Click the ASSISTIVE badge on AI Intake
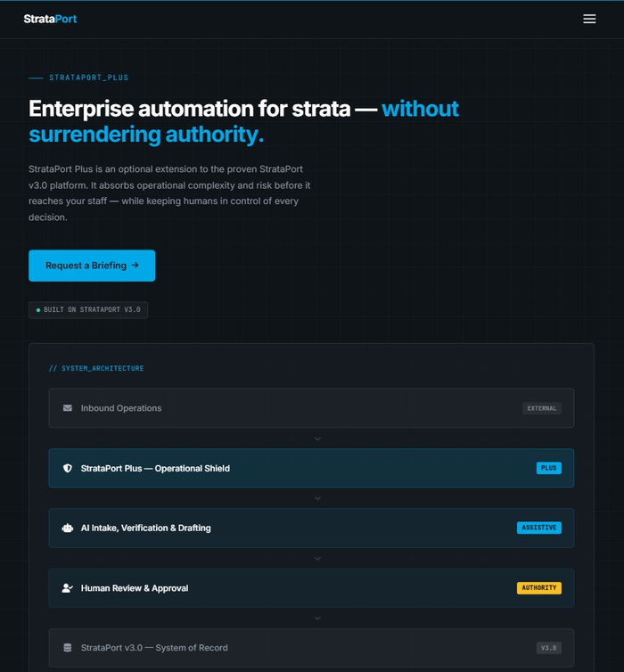Image resolution: width=624 pixels, height=672 pixels. coord(539,528)
